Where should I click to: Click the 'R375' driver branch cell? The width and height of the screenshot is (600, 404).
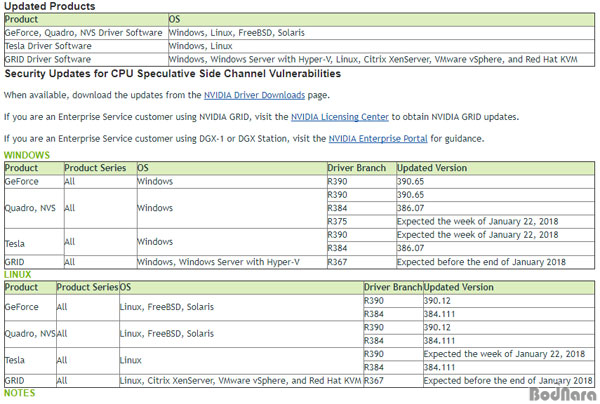pos(362,222)
